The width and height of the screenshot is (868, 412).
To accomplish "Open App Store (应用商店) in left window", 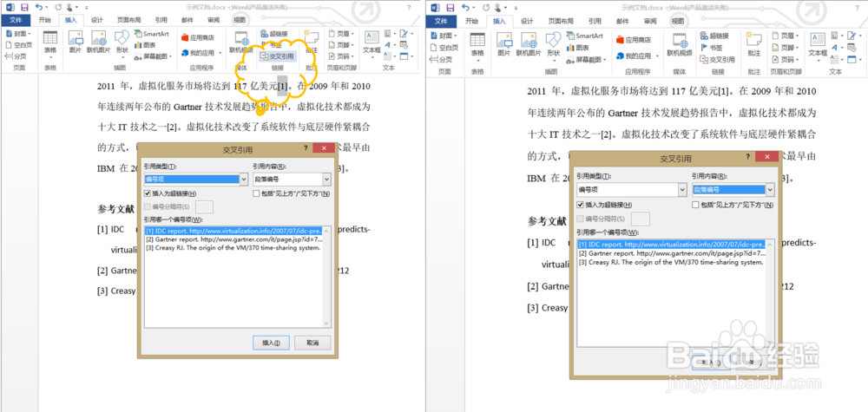I will coord(198,38).
